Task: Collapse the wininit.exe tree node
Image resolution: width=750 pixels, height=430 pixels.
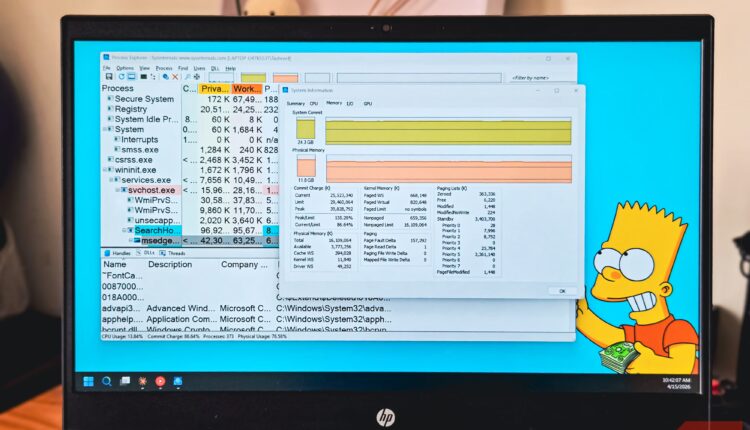Action: coord(105,170)
